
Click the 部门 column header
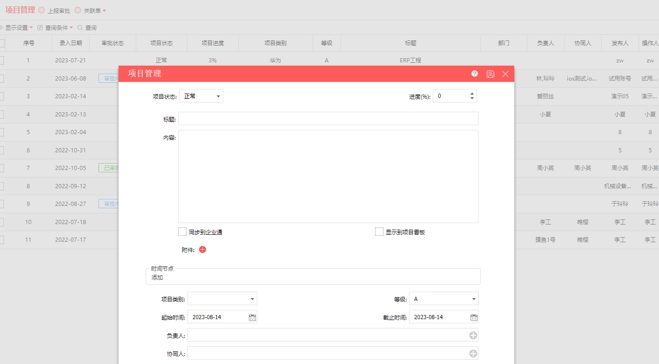point(503,43)
